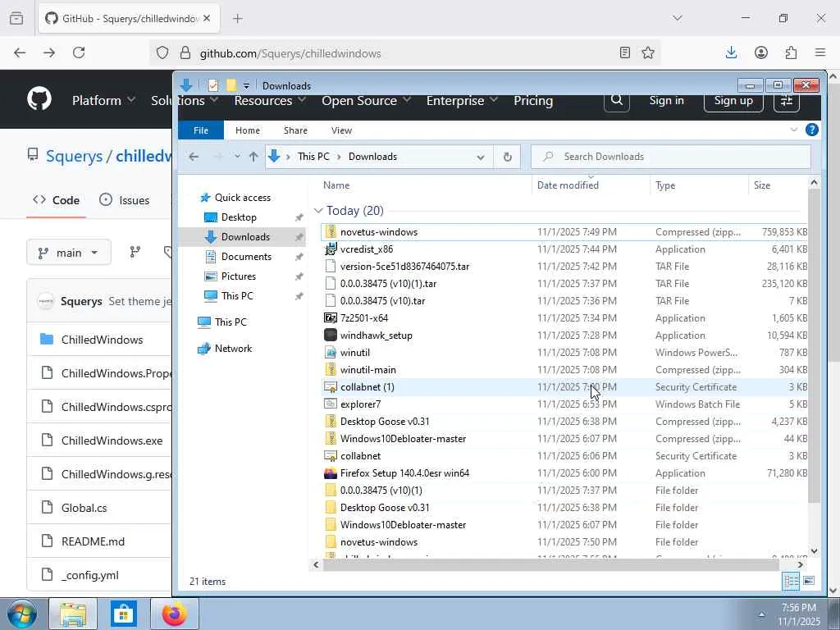This screenshot has width=840, height=630.
Task: Open the Firefox extensions puzzle icon
Action: coord(791,52)
